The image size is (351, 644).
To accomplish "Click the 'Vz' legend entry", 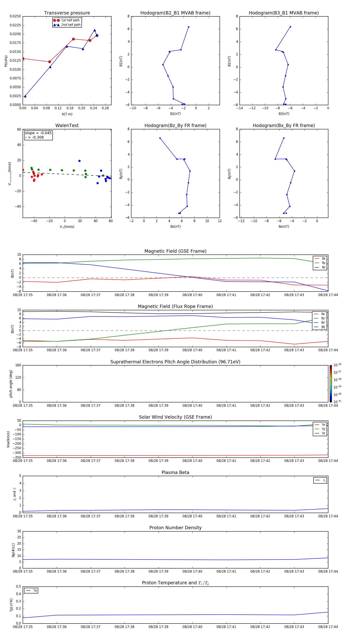I will pos(320,433).
